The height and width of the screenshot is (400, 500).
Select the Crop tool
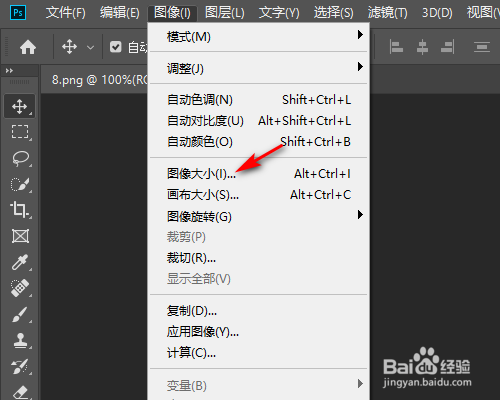[x=20, y=210]
